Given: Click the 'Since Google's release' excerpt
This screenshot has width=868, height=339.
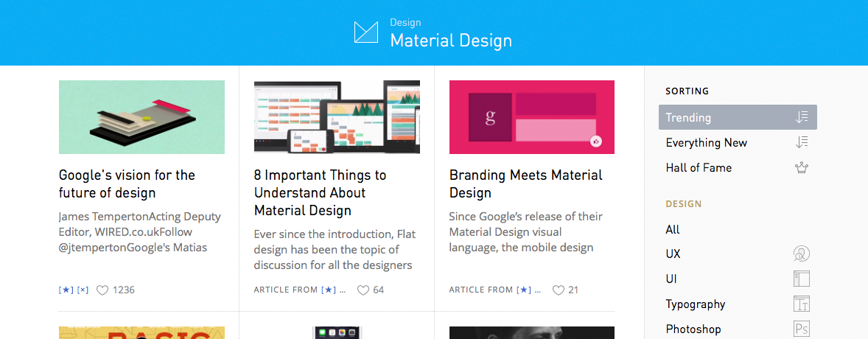Looking at the screenshot, I should click(x=526, y=231).
